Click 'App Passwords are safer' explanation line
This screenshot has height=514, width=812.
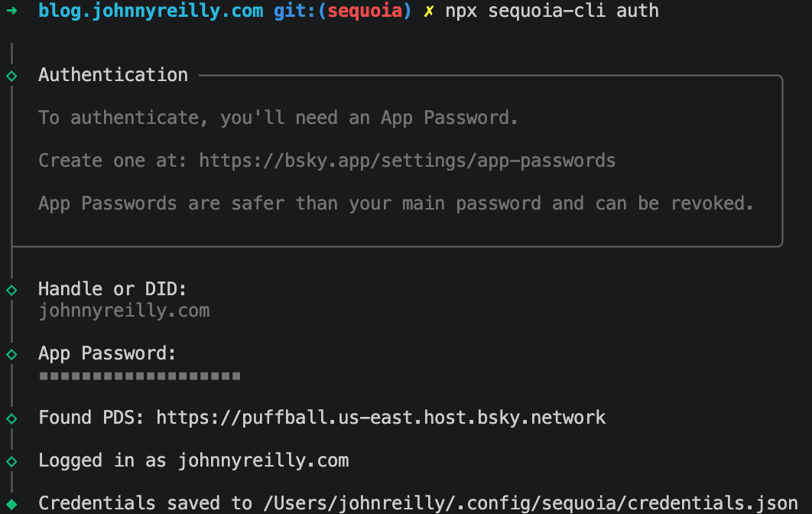396,203
